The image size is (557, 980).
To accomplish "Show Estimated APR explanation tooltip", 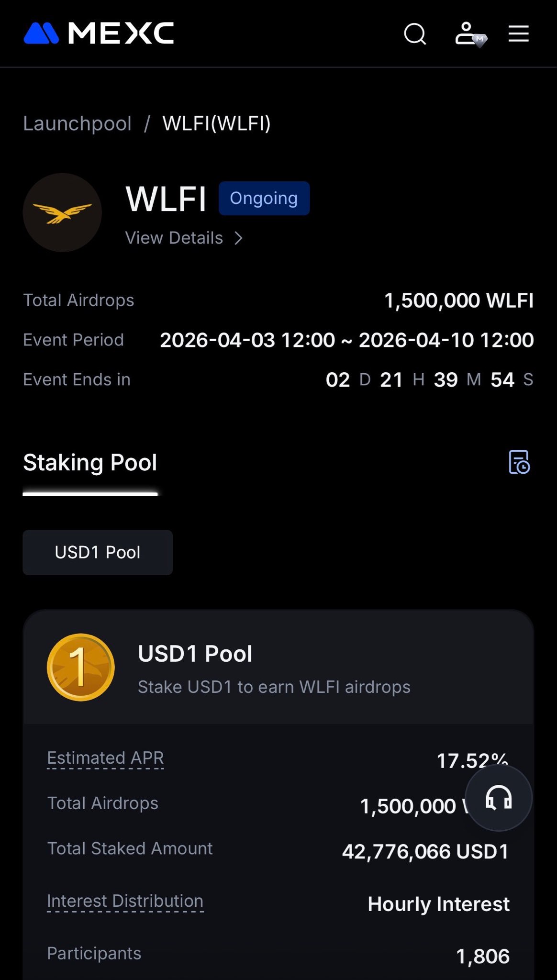I will pyautogui.click(x=105, y=758).
